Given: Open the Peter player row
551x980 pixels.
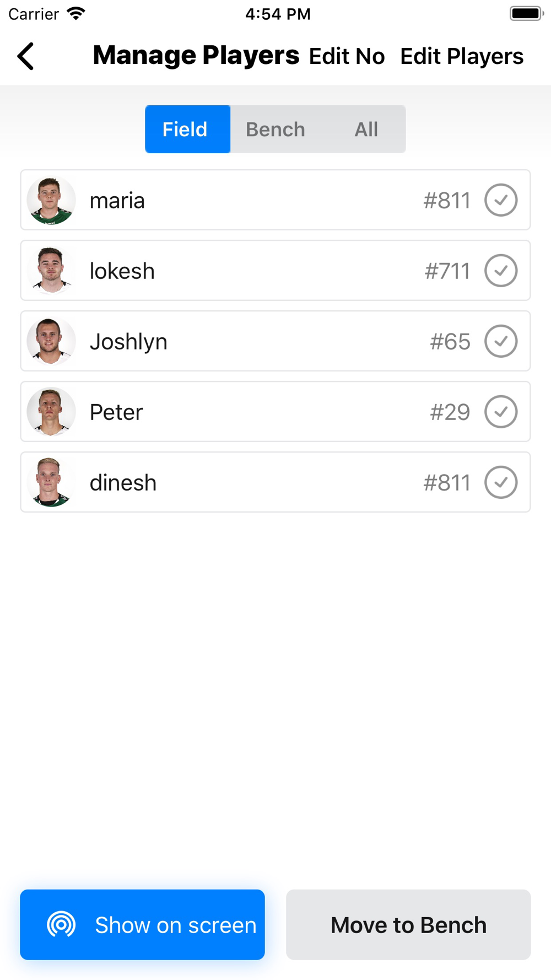Looking at the screenshot, I should point(275,412).
